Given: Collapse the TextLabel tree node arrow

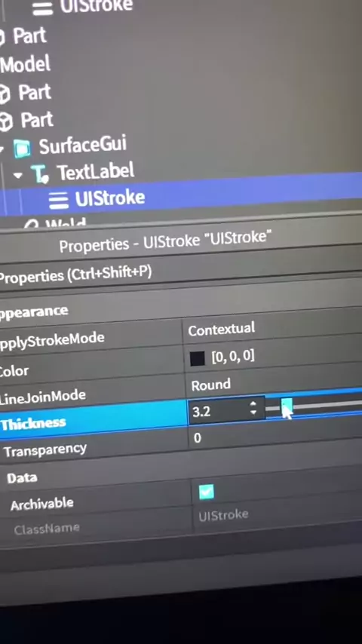Looking at the screenshot, I should pyautogui.click(x=17, y=176).
